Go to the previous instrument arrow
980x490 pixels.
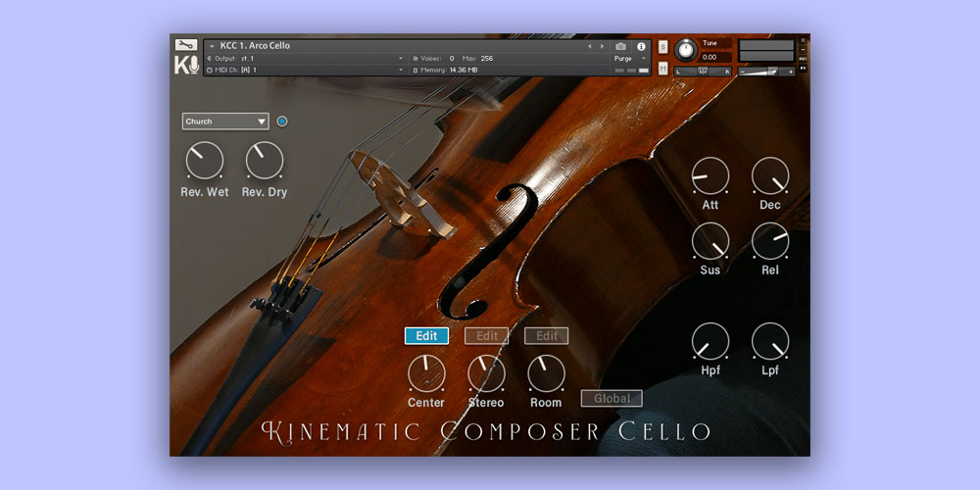[x=589, y=46]
